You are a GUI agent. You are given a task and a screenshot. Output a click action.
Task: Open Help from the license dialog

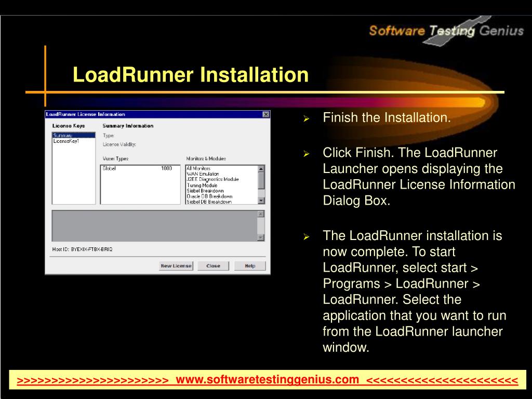pyautogui.click(x=250, y=265)
